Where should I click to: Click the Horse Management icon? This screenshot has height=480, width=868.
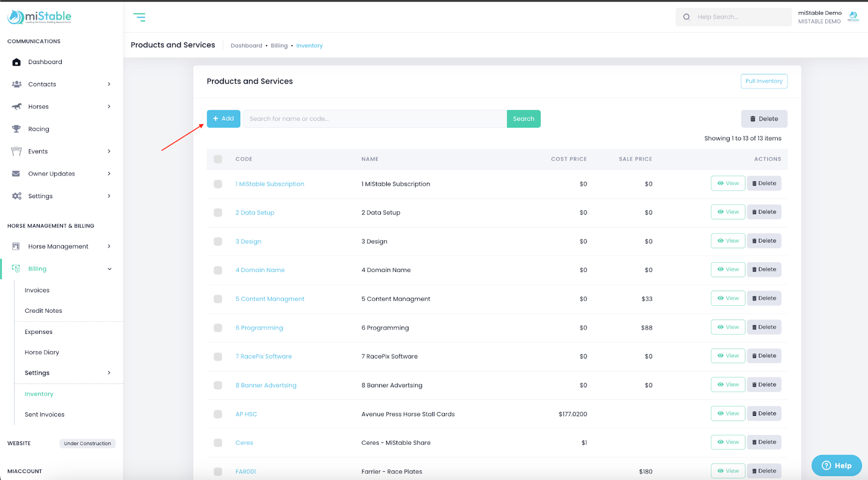[x=16, y=246]
